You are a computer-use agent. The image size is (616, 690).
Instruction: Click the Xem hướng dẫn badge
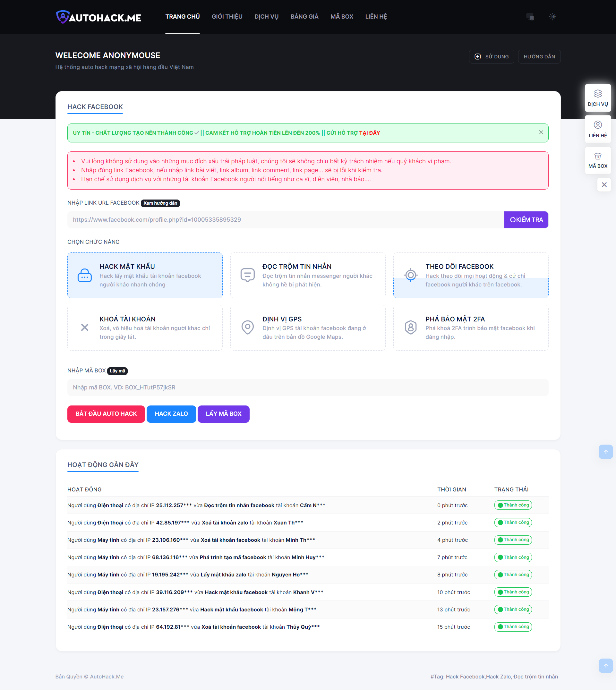point(160,203)
